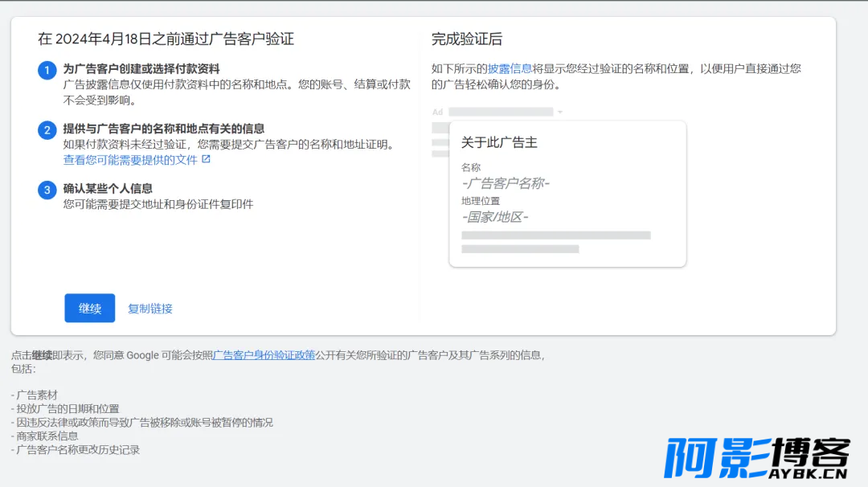Viewport: 868px width, 487px height.
Task: Select step title 确认某些个人信息
Action: click(108, 189)
